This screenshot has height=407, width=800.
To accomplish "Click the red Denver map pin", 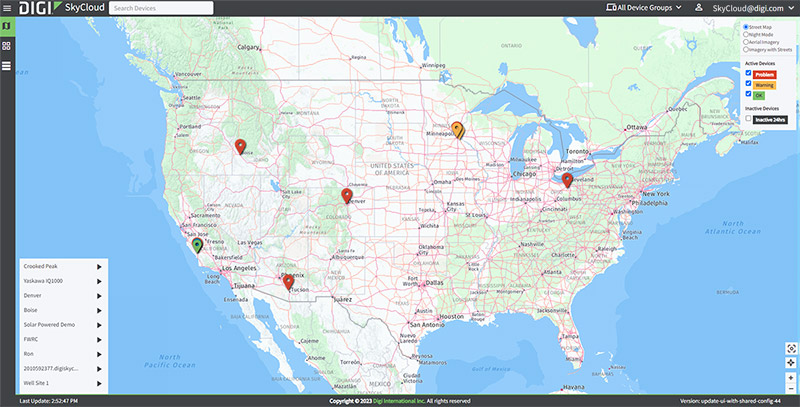I will [x=347, y=196].
